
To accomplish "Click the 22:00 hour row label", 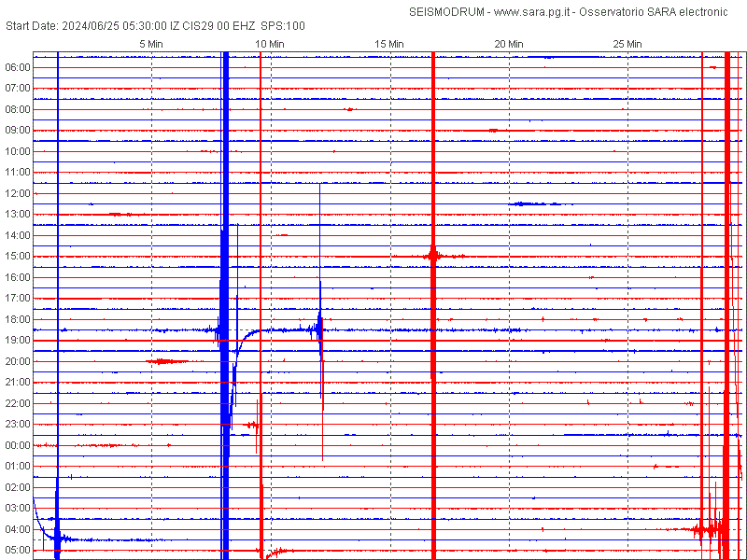I will 18,403.
